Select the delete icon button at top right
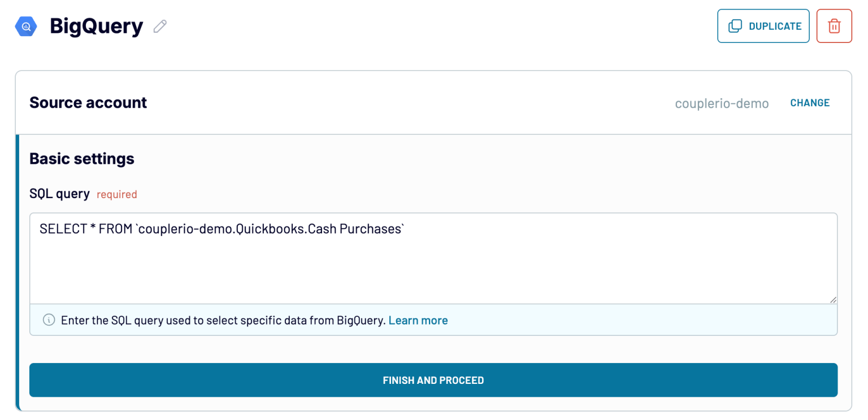The height and width of the screenshot is (420, 868). tap(834, 25)
